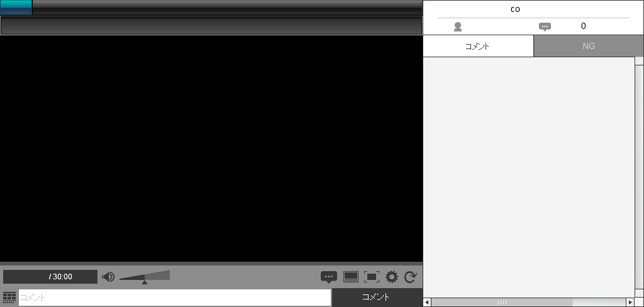Click the 'co' community label
The image size is (644, 307).
point(515,9)
